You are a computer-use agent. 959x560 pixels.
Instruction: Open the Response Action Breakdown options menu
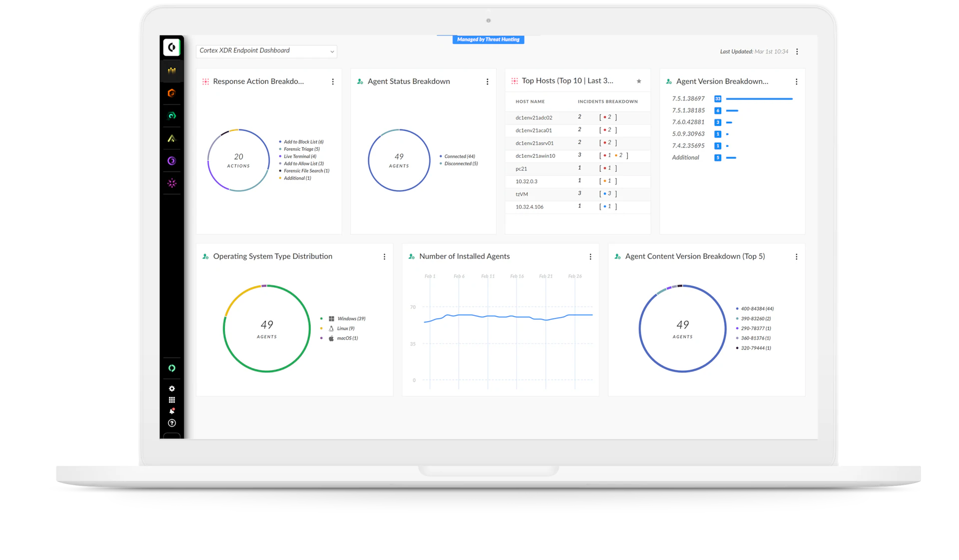pos(333,81)
